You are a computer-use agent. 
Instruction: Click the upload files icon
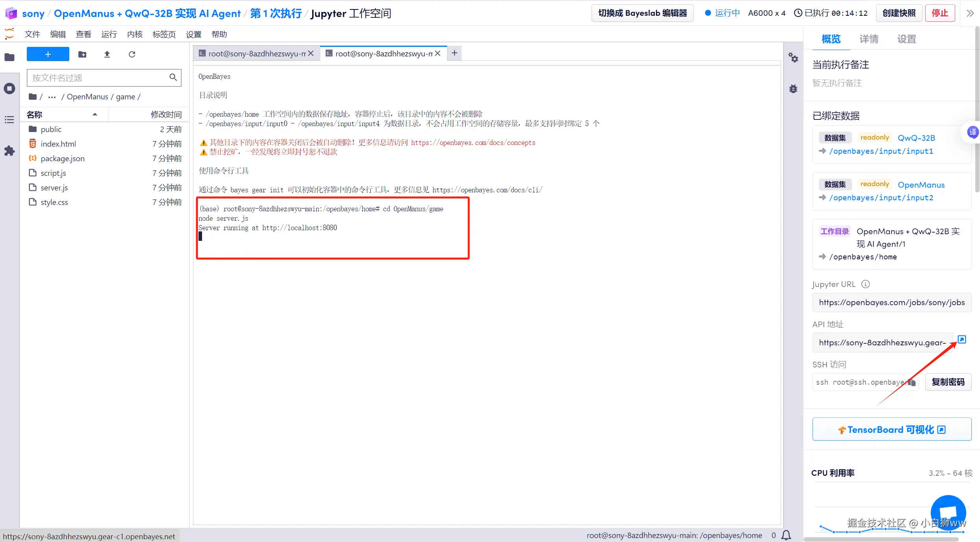(x=107, y=54)
